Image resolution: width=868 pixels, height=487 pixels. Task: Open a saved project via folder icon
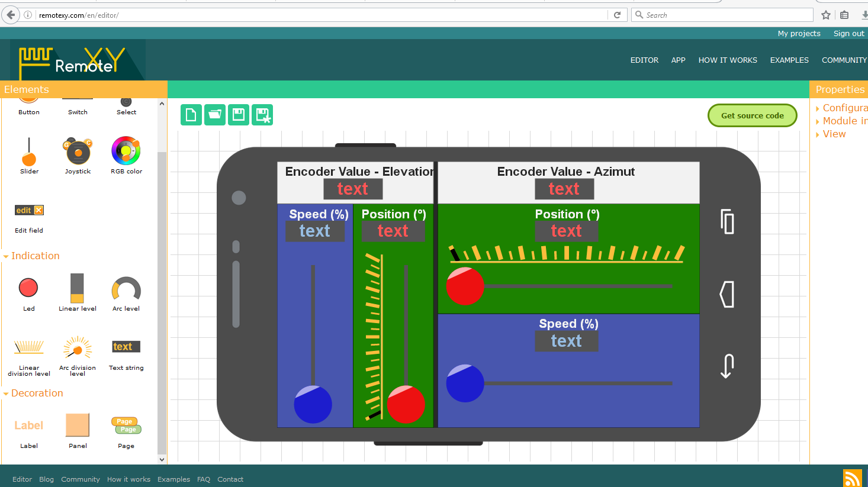(214, 115)
